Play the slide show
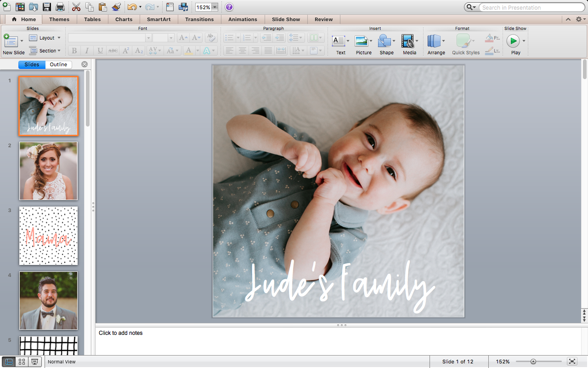Screen dimensions: 588x368 [513, 41]
